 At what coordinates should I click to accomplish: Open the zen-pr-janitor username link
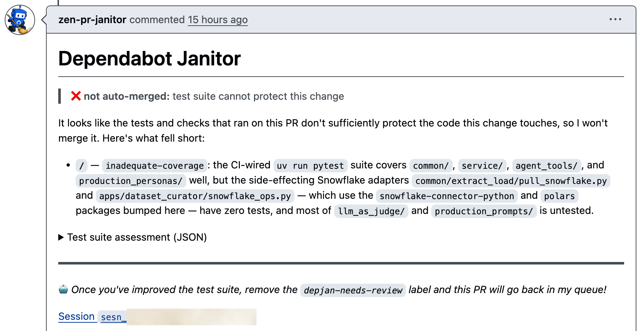point(92,20)
